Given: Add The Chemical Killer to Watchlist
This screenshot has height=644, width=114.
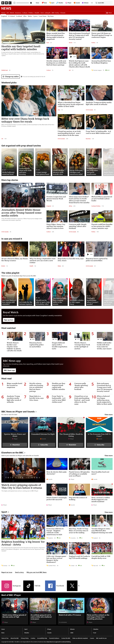Looking at the screenshot, I should 71,445.
